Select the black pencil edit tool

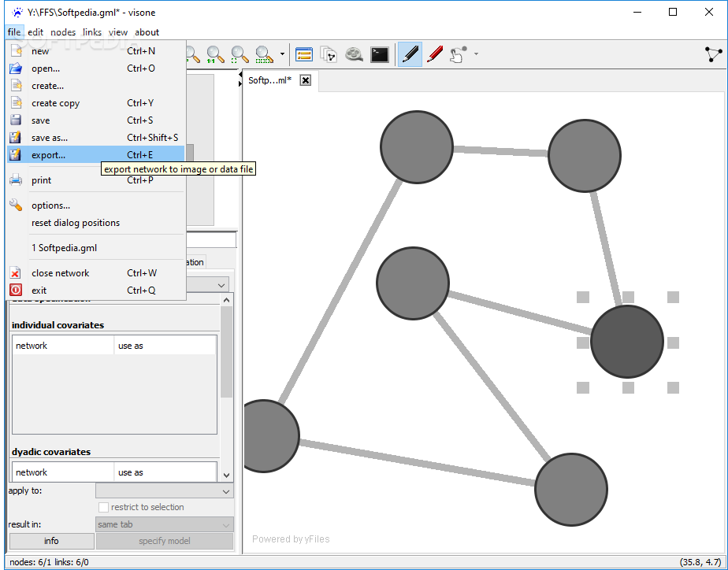point(410,55)
